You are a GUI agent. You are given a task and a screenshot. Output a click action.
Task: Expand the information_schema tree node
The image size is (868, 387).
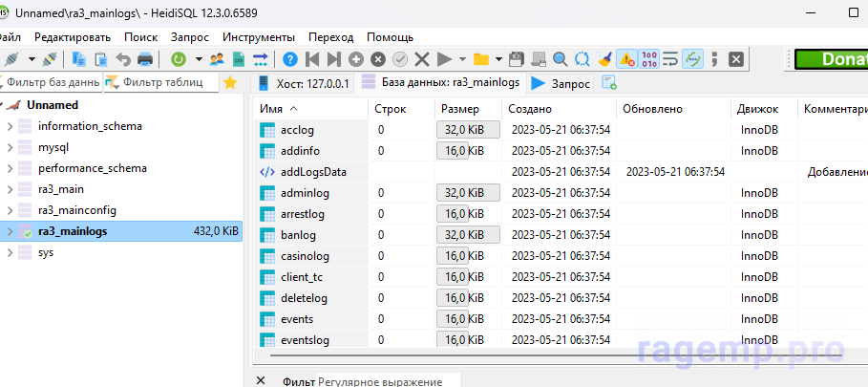coord(10,127)
